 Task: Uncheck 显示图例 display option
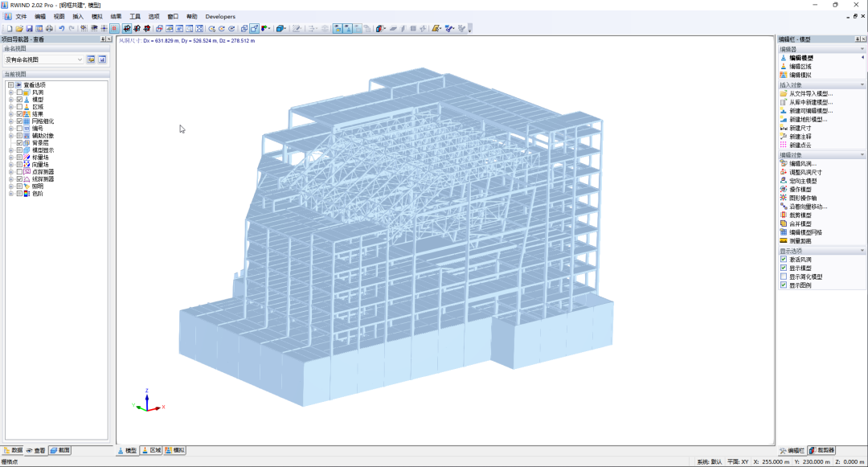784,285
